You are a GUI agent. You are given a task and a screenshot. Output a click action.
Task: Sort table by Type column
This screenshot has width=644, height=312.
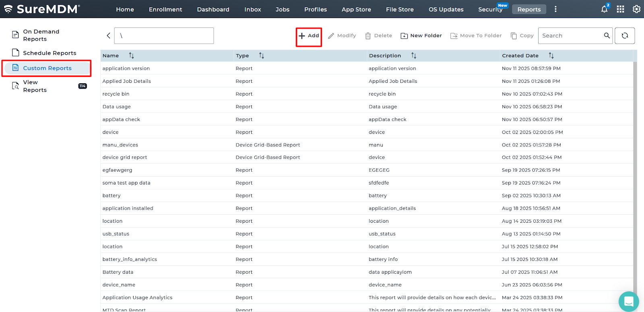261,56
